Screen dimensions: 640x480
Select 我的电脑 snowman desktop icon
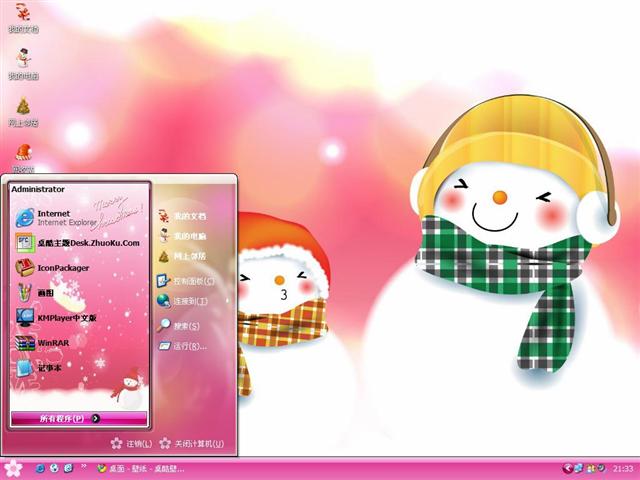(x=23, y=64)
